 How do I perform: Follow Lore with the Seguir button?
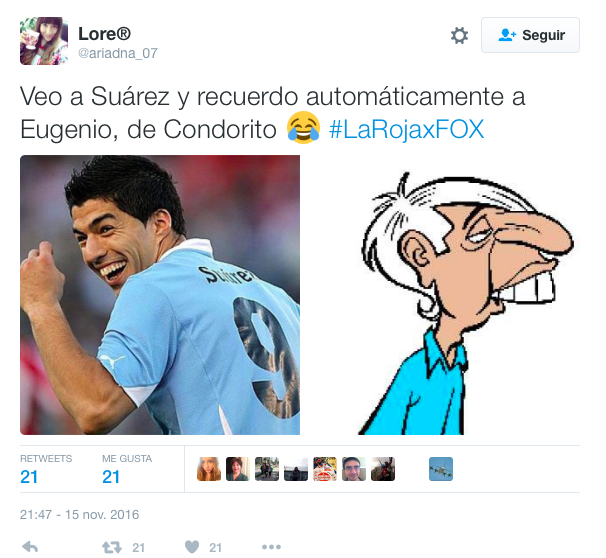click(x=530, y=35)
